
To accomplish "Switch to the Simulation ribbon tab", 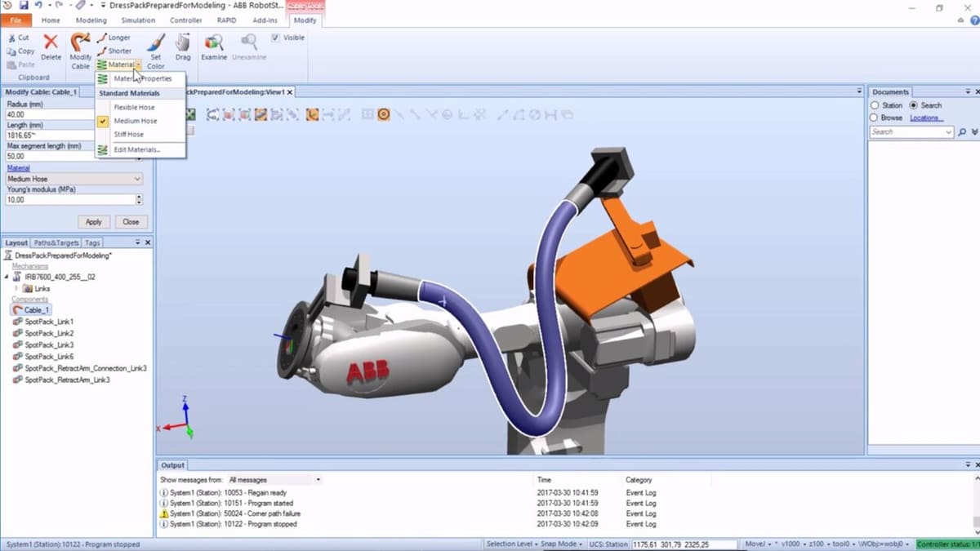I will 138,20.
